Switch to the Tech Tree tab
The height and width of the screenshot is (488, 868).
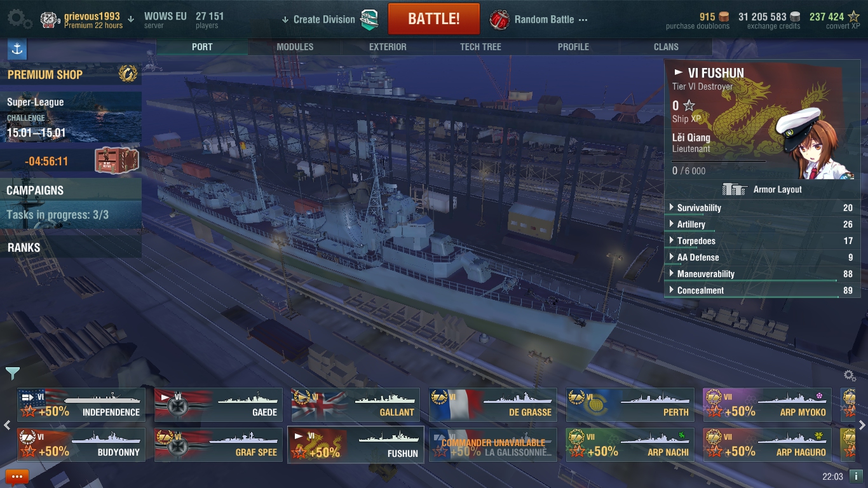[480, 47]
